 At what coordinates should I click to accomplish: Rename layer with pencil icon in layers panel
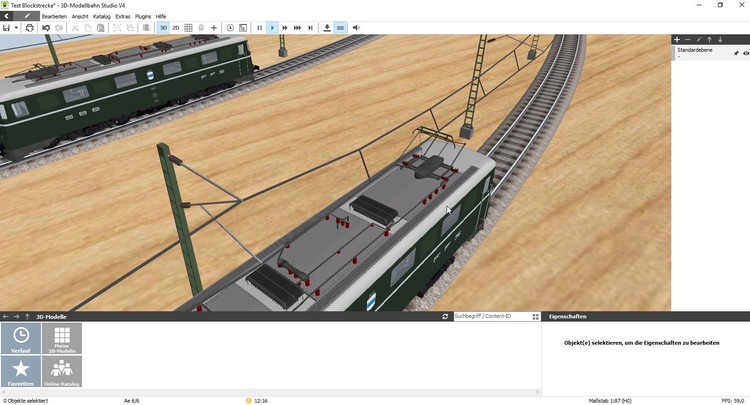tap(699, 40)
